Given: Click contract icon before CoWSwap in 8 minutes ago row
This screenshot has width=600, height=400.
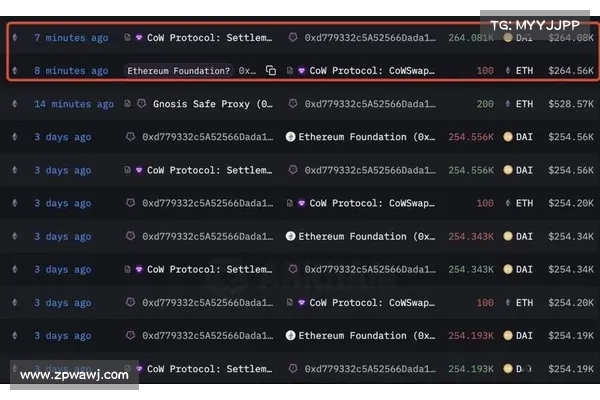Looking at the screenshot, I should (x=290, y=70).
